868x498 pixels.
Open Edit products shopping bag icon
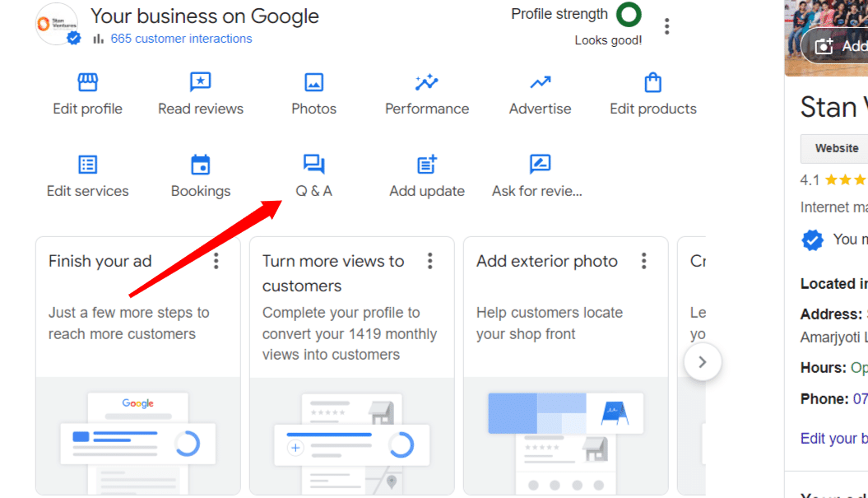click(x=653, y=82)
